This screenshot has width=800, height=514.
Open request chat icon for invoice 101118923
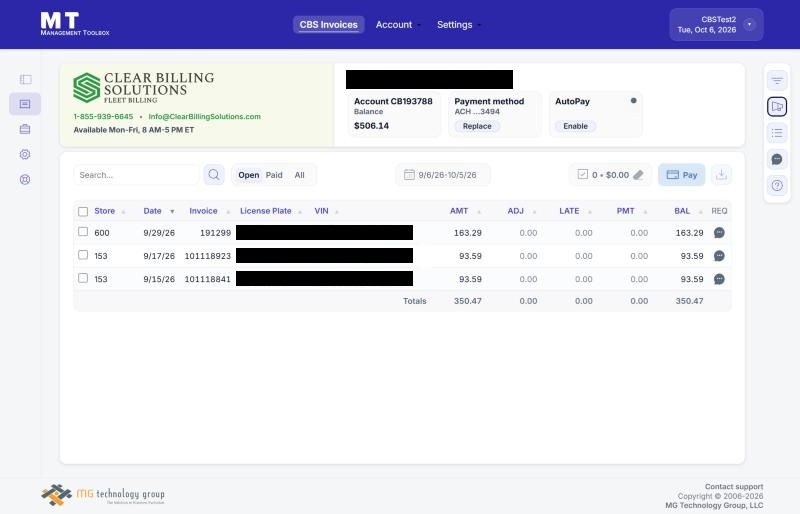(x=719, y=256)
